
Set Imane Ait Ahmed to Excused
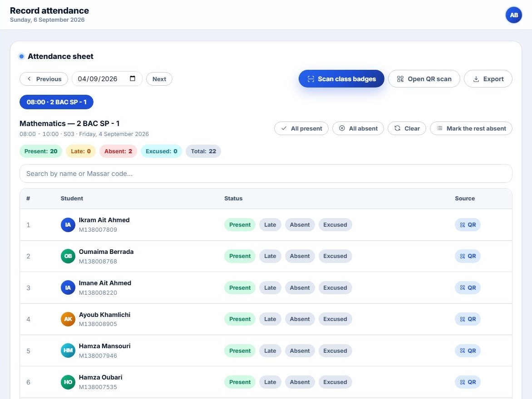(335, 288)
